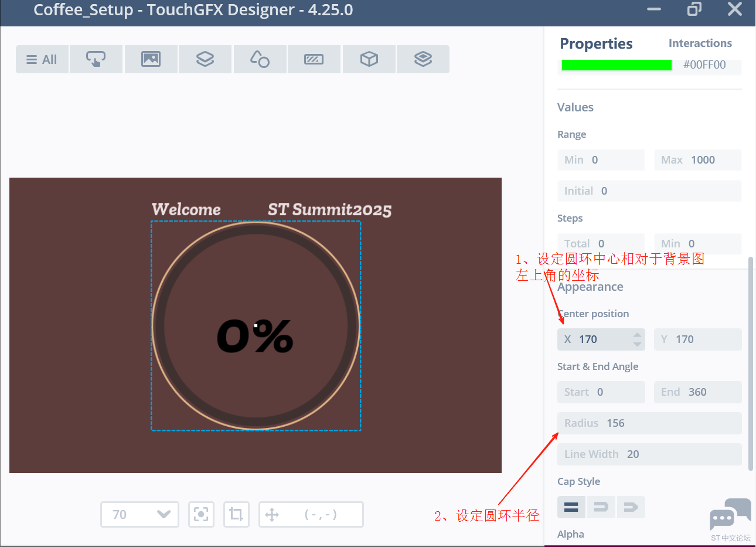Open the Shapes widget category icon

click(x=260, y=59)
